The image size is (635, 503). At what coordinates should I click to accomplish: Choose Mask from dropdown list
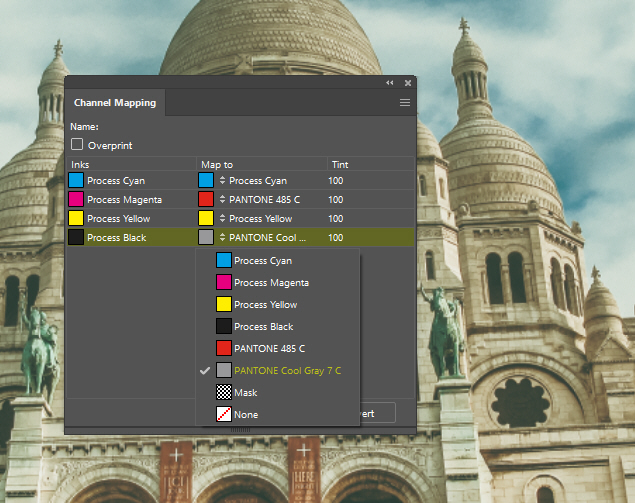tap(278, 392)
